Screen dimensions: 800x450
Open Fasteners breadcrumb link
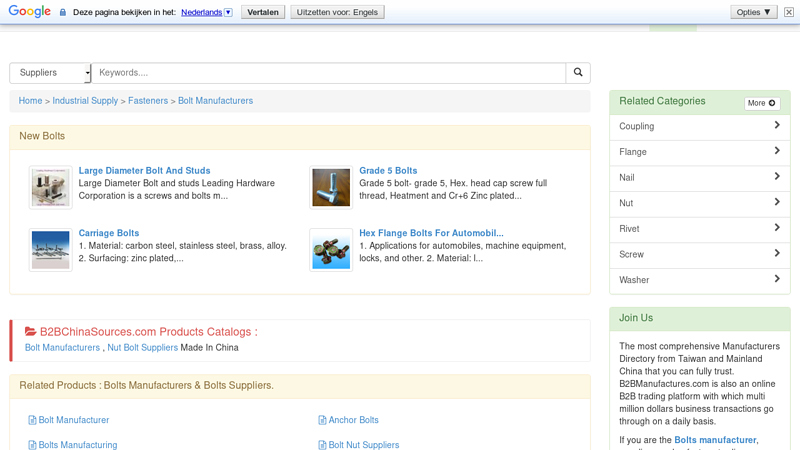click(x=148, y=101)
